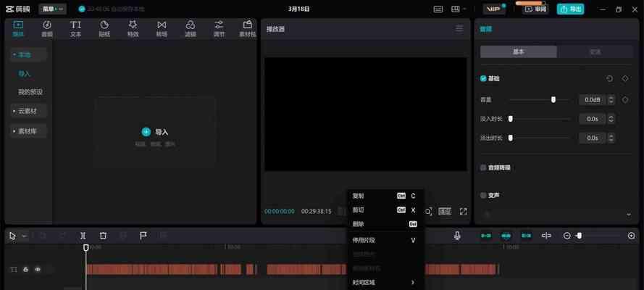Click the layout switch icon in title bar
Image resolution: width=644 pixels, height=290 pixels.
(456, 9)
